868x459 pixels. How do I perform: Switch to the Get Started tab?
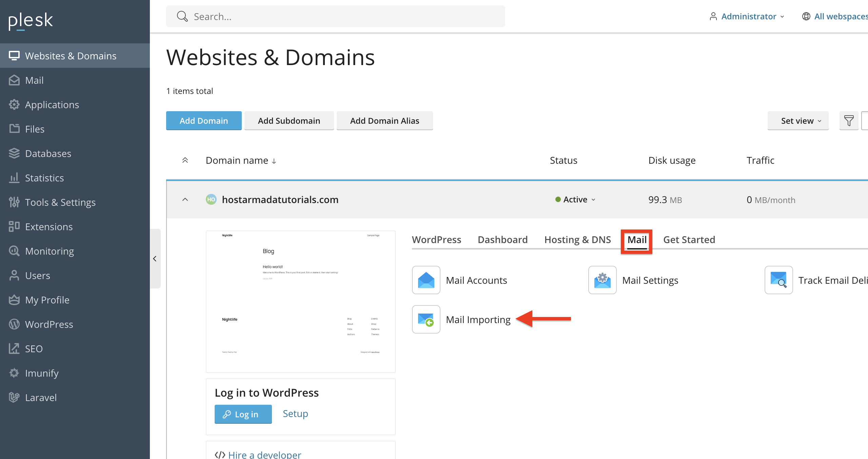tap(689, 240)
